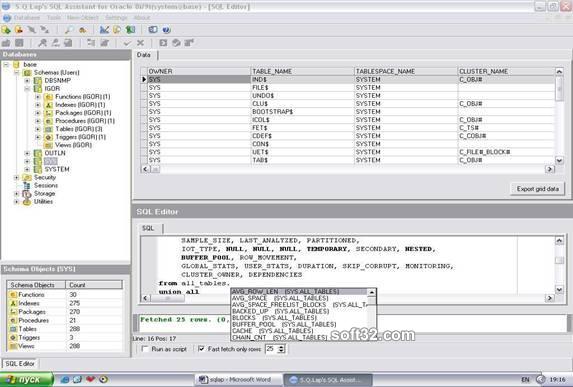Click the blue line-chart toolbar icon
The image size is (573, 387).
point(104,30)
